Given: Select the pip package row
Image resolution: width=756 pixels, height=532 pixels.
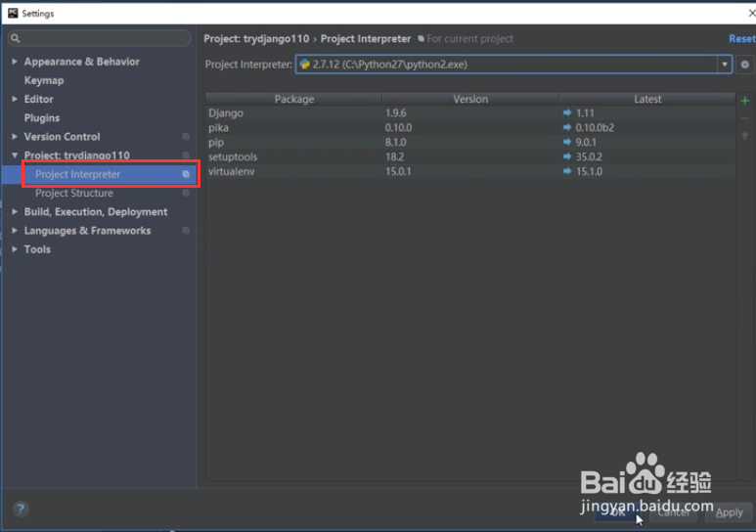Looking at the screenshot, I should (470, 142).
